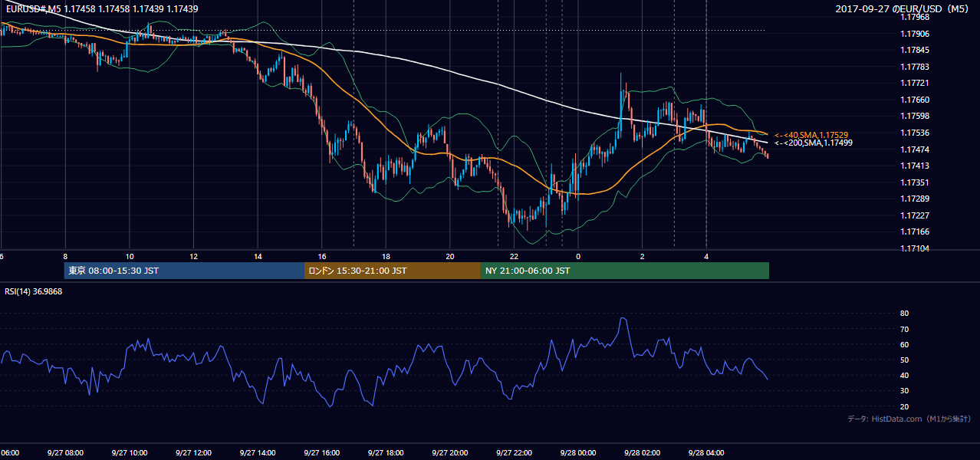Click price axis value 1.17351
980x460 pixels.
coord(913,182)
